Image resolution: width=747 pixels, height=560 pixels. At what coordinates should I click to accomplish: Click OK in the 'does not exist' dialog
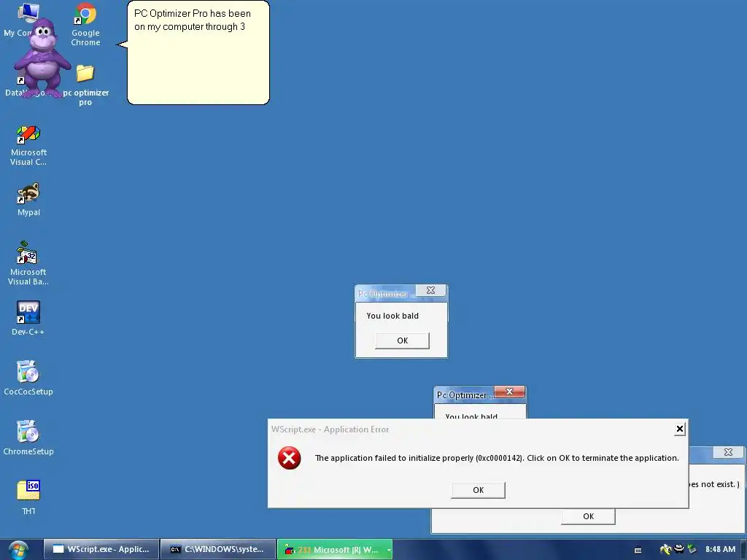click(x=588, y=516)
